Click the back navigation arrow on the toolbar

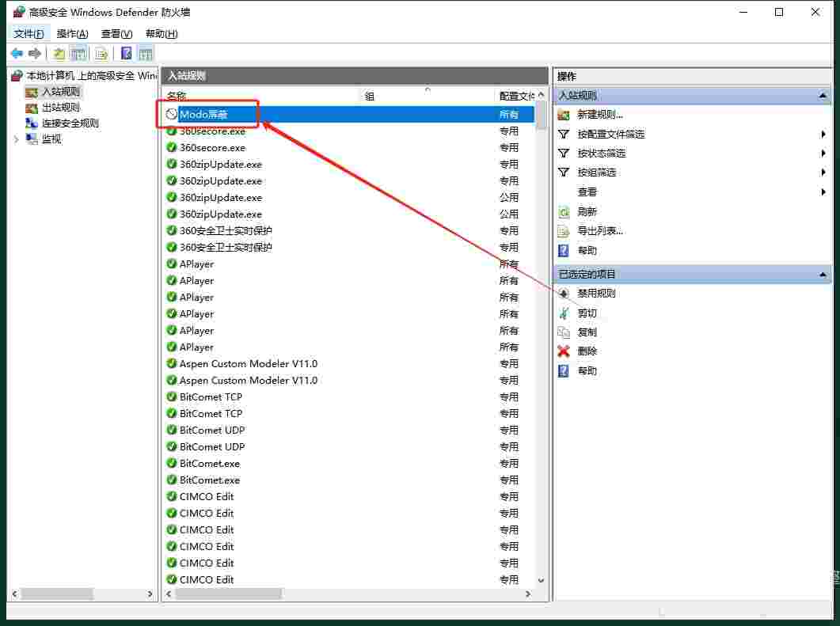pos(17,53)
